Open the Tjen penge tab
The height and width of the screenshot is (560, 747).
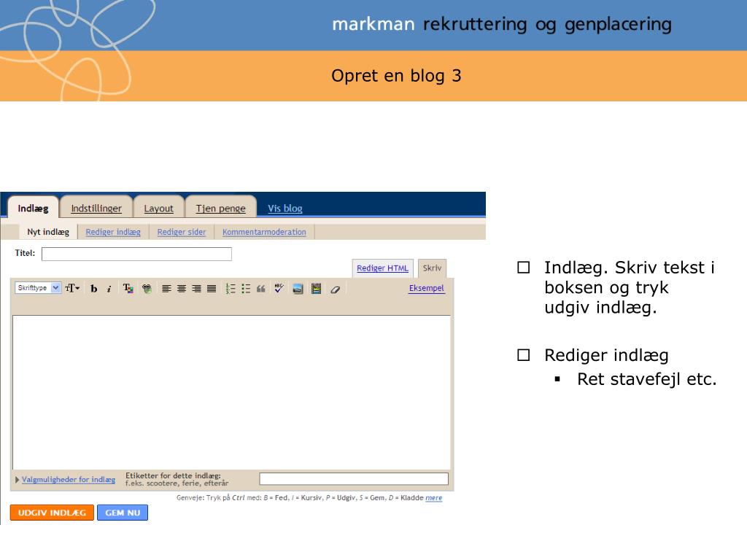click(x=220, y=209)
